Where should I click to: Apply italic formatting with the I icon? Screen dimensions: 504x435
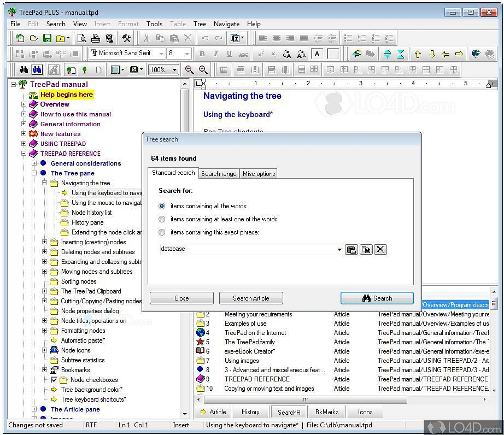click(x=215, y=54)
